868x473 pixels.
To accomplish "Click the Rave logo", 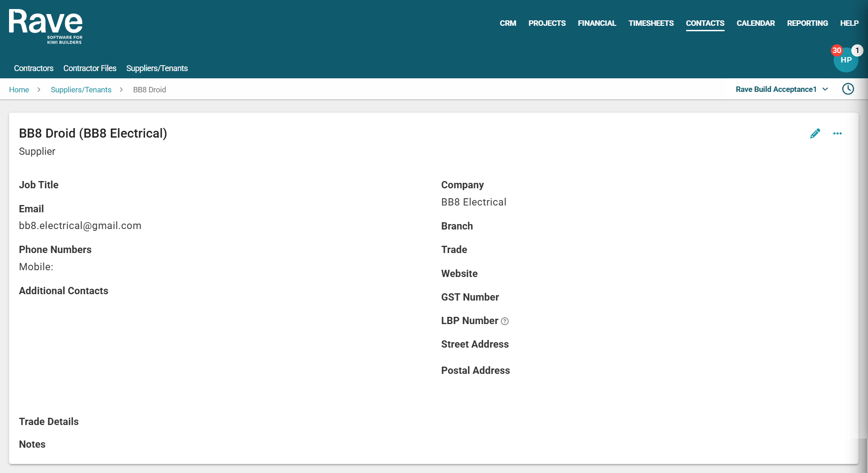I will click(x=46, y=27).
